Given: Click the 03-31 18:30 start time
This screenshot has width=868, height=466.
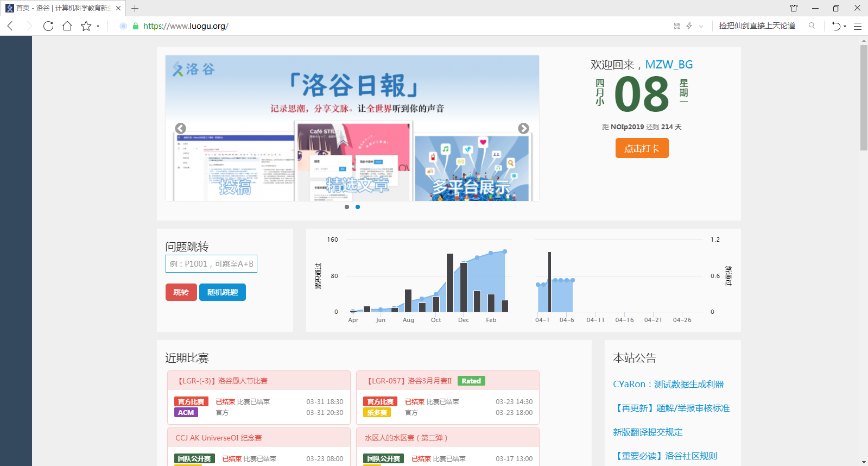Looking at the screenshot, I should point(325,402).
